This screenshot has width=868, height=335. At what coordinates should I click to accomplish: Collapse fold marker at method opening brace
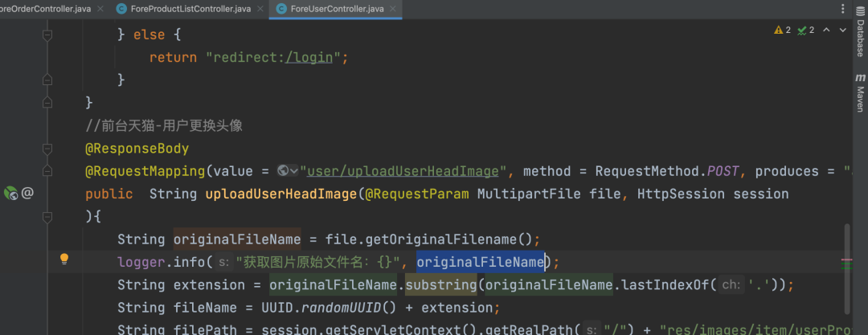click(47, 216)
